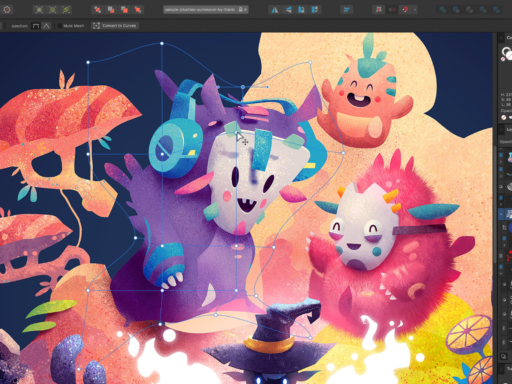Screen dimensions: 512x384
Task: Click the Back One arrange icon
Action: click(111, 10)
